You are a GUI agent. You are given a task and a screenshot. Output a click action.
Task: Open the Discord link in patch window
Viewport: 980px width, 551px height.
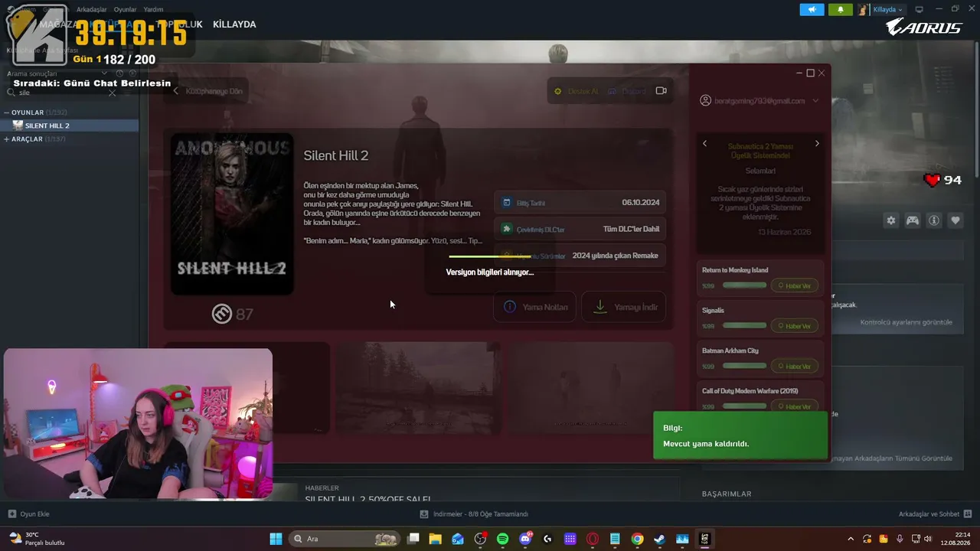pyautogui.click(x=627, y=91)
